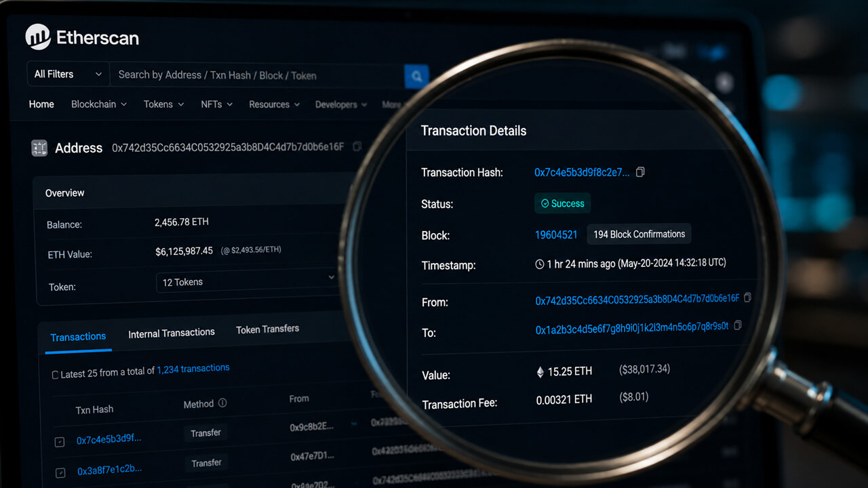
Task: Click the Txn Hash column header
Action: pyautogui.click(x=94, y=409)
